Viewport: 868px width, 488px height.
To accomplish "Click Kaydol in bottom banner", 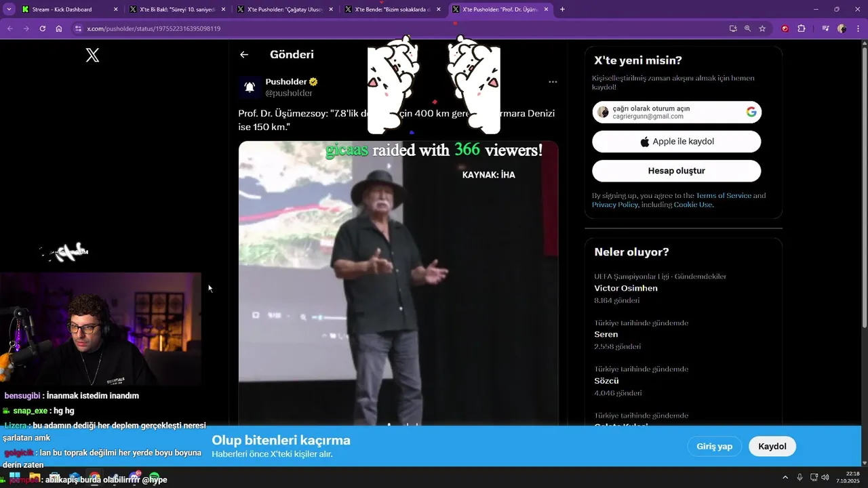I will 772,446.
